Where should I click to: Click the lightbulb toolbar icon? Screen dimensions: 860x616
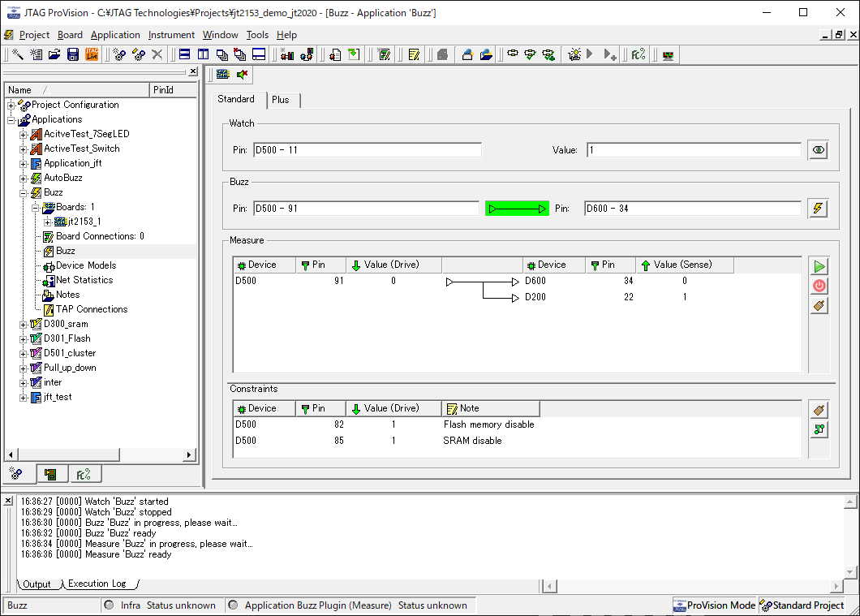tap(574, 54)
